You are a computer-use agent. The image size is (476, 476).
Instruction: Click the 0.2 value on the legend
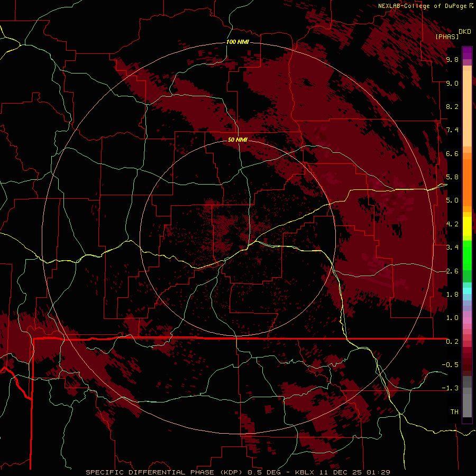(x=452, y=342)
